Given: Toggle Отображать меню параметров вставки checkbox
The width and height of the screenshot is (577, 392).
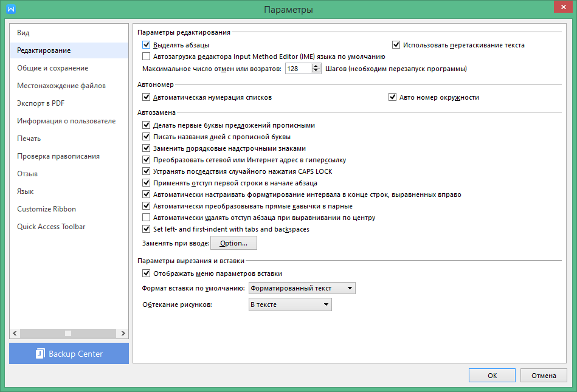Looking at the screenshot, I should [x=146, y=273].
